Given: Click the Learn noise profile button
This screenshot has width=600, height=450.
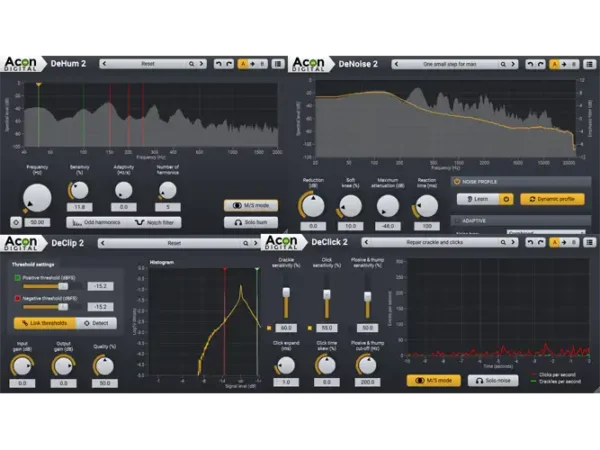Looking at the screenshot, I should [478, 199].
